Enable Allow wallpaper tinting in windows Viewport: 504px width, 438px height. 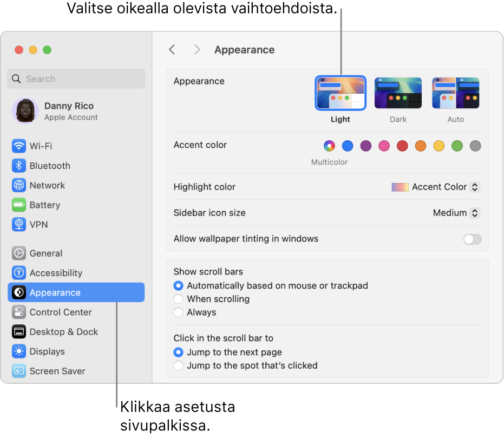coord(472,239)
